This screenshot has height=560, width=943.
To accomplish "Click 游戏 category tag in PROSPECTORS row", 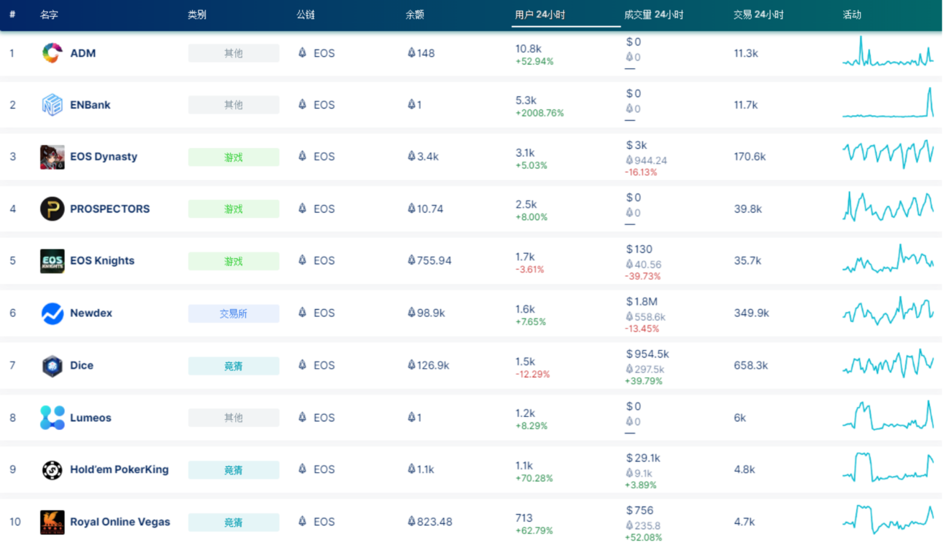I will pyautogui.click(x=234, y=209).
